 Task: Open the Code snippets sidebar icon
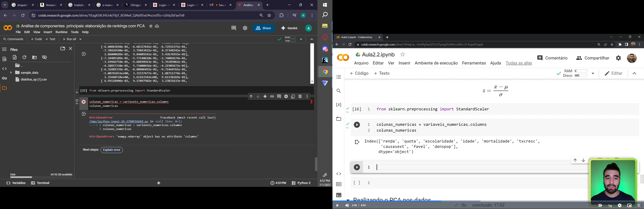(x=4, y=69)
